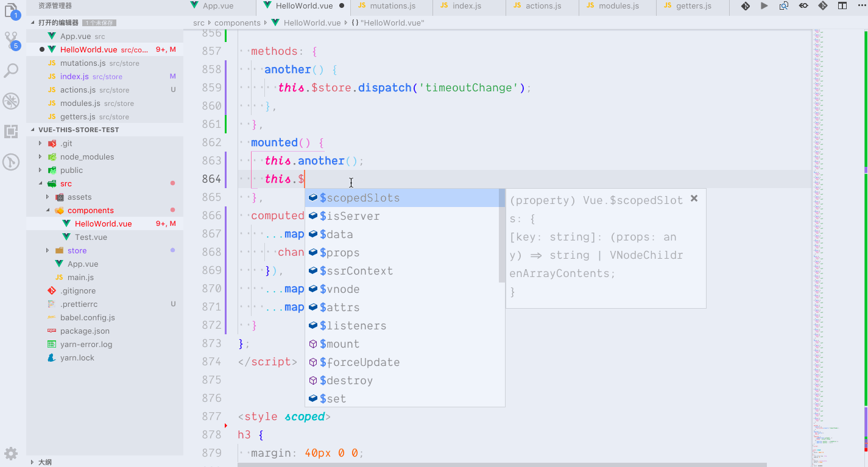Switch to the App.vue tab
Screen dimensions: 868x467
[x=219, y=6]
